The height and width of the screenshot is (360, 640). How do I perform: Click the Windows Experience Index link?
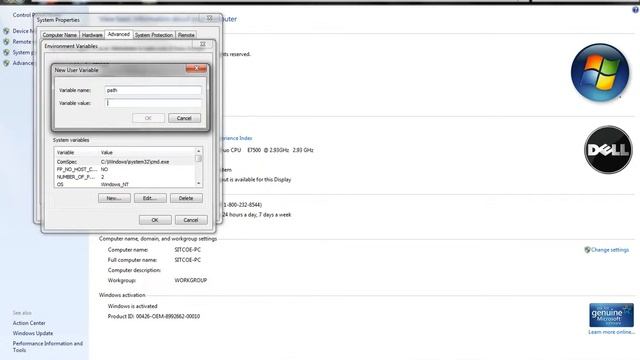point(237,138)
